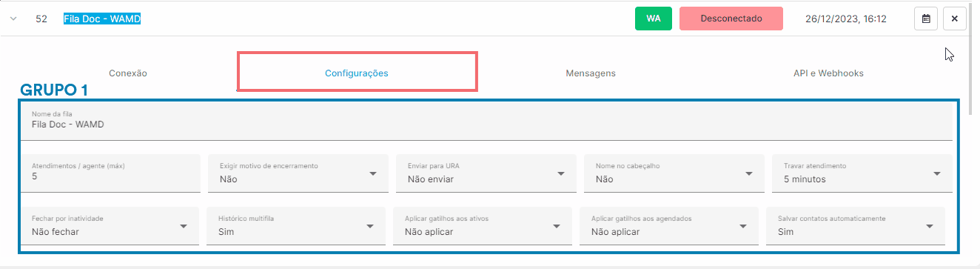Image resolution: width=980 pixels, height=269 pixels.
Task: Click the Desconectado status button
Action: tap(731, 19)
